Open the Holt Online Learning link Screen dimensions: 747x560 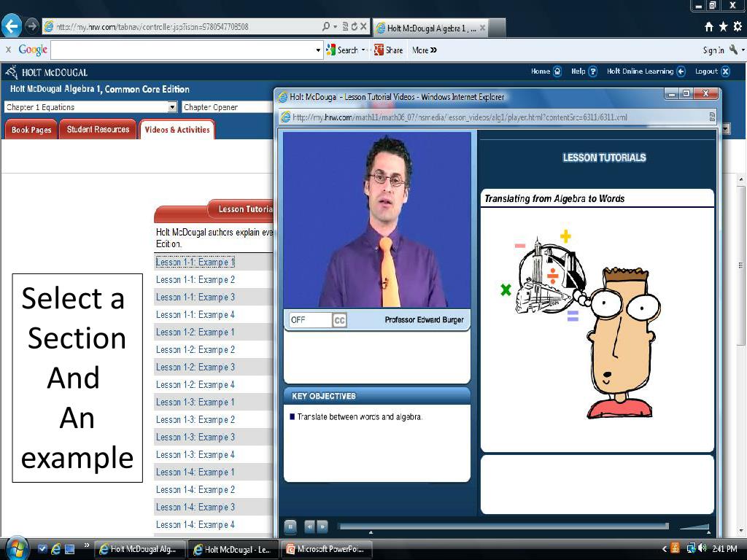[646, 71]
